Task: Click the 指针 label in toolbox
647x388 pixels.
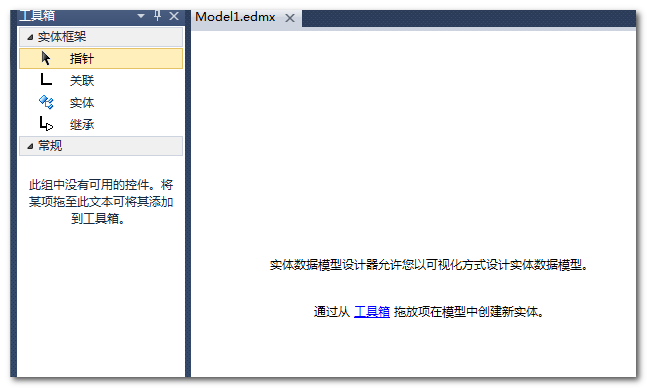Action: [x=82, y=59]
